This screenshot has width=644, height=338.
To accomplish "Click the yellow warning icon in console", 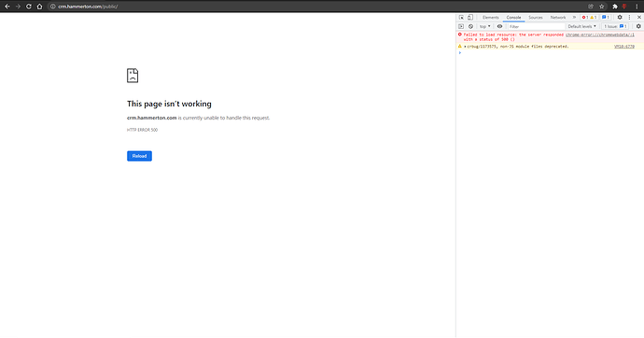I will tap(460, 46).
